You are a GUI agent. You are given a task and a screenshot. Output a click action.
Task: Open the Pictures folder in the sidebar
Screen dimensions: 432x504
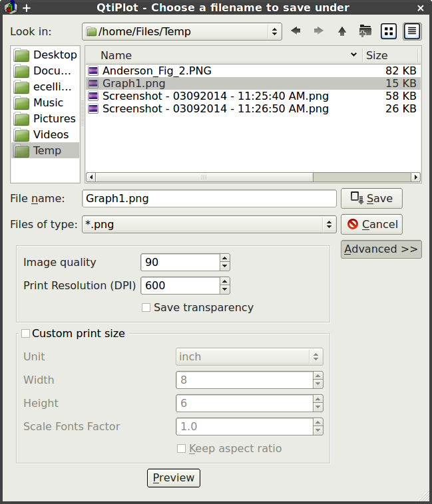pyautogui.click(x=45, y=118)
